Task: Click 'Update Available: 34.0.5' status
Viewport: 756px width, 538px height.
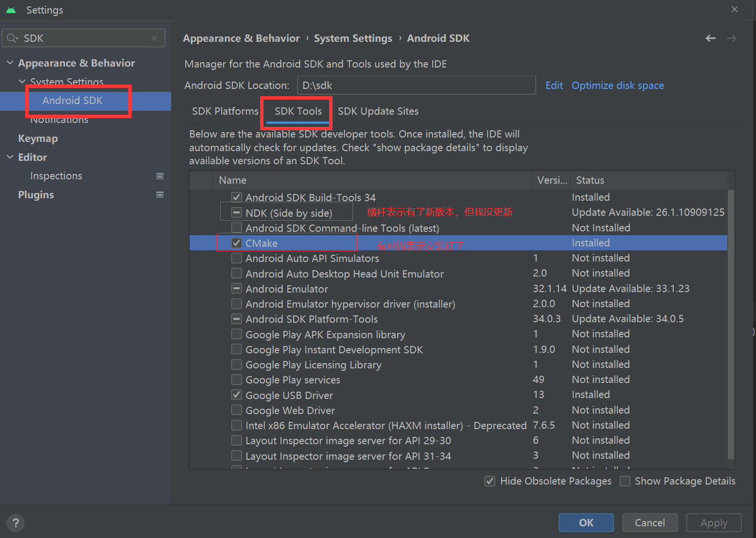Action: (628, 319)
